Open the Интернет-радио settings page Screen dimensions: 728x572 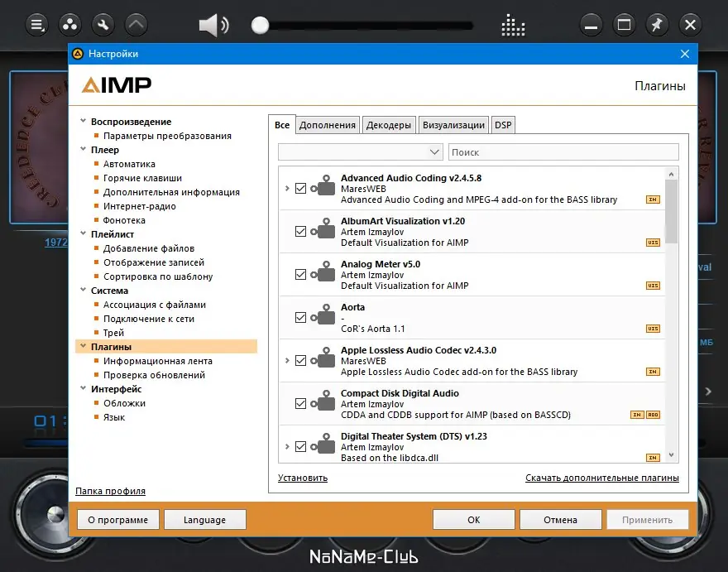coord(140,206)
